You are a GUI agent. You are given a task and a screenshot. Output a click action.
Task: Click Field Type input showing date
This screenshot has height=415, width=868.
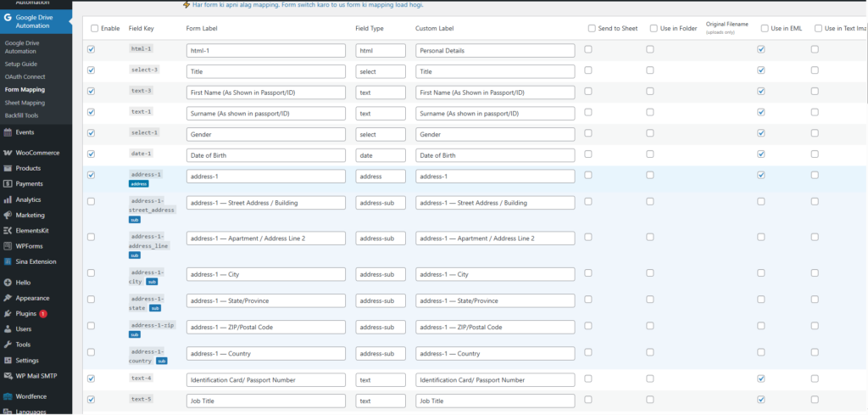381,155
